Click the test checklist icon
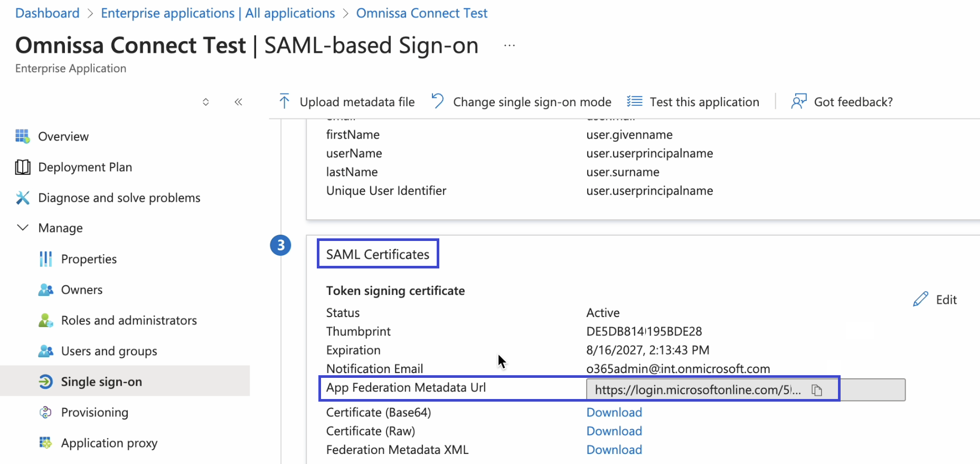 point(634,101)
